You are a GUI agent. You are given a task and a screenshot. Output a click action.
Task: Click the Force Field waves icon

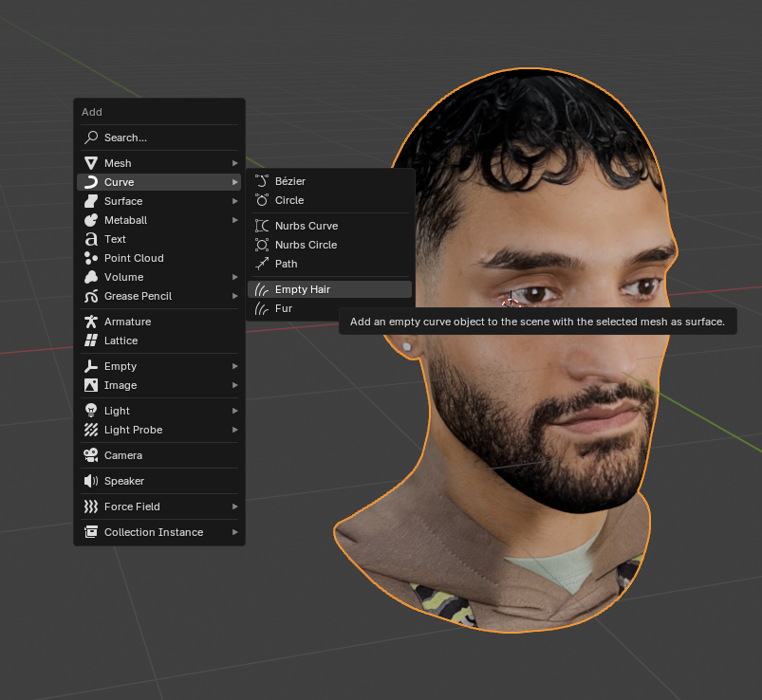coord(91,507)
